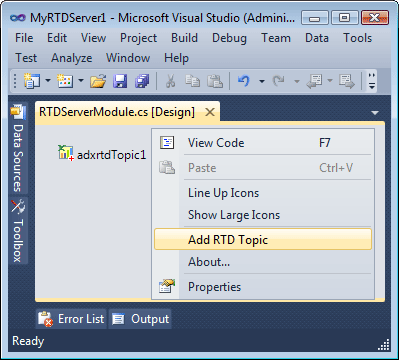399x360 pixels.
Task: Click the Visual Studio infinity logo icon
Action: [18, 17]
